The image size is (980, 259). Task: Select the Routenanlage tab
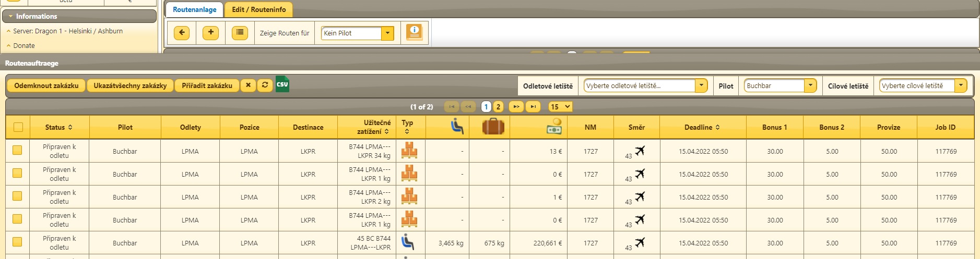pos(194,10)
